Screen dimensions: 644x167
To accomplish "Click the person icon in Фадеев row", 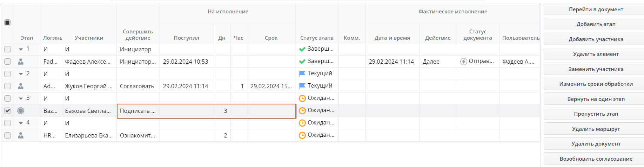I will coord(21,62).
